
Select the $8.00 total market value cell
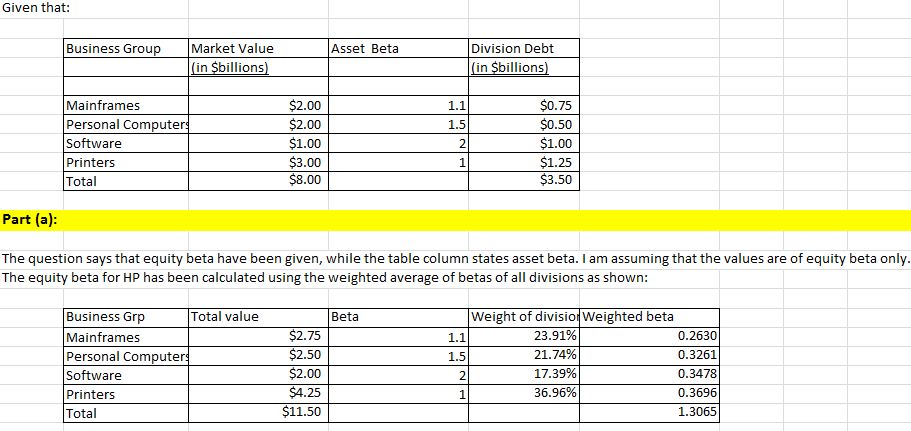point(304,180)
